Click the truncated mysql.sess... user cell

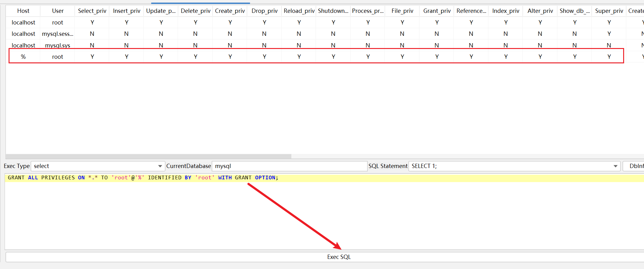click(58, 34)
